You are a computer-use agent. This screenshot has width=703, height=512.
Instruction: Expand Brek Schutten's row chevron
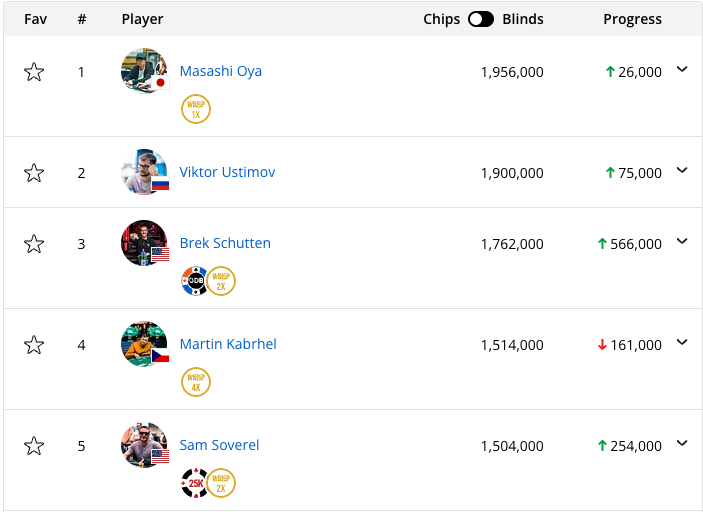[682, 241]
